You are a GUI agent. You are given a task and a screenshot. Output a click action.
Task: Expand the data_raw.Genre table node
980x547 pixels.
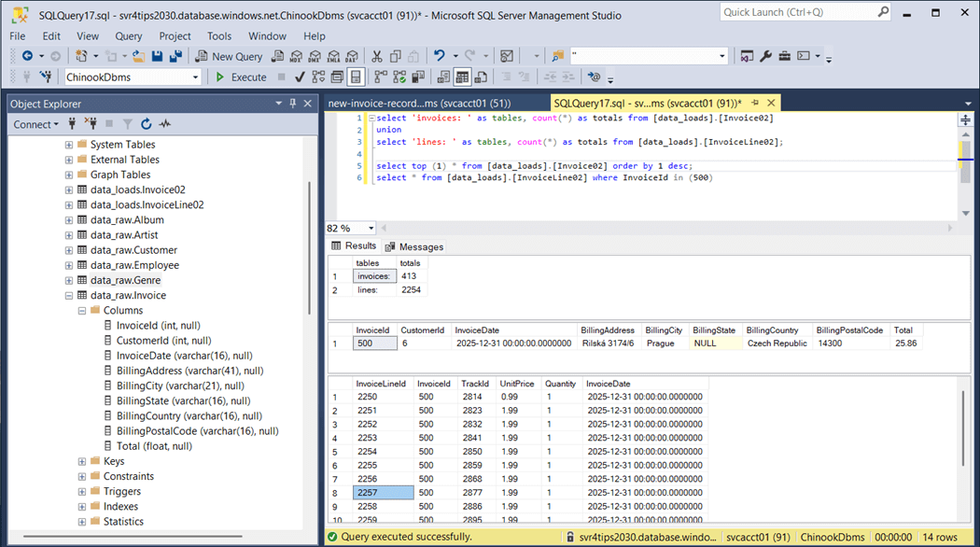click(69, 280)
